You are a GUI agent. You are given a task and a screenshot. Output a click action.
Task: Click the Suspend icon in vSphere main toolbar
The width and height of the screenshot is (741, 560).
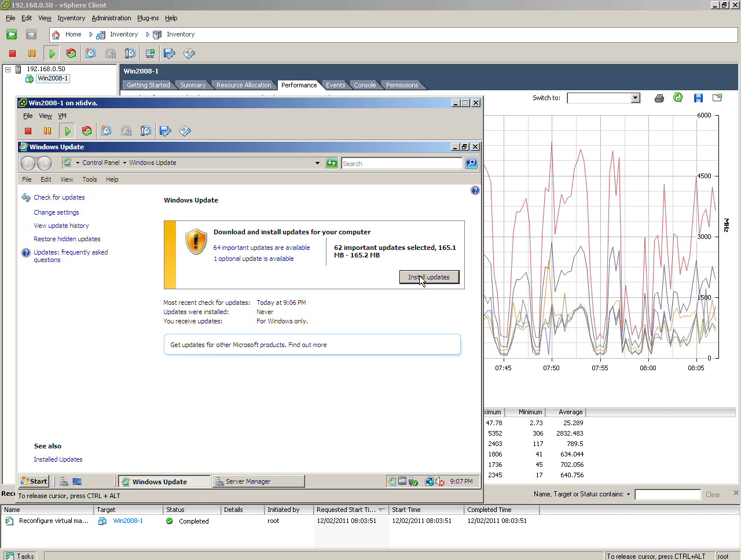click(32, 53)
